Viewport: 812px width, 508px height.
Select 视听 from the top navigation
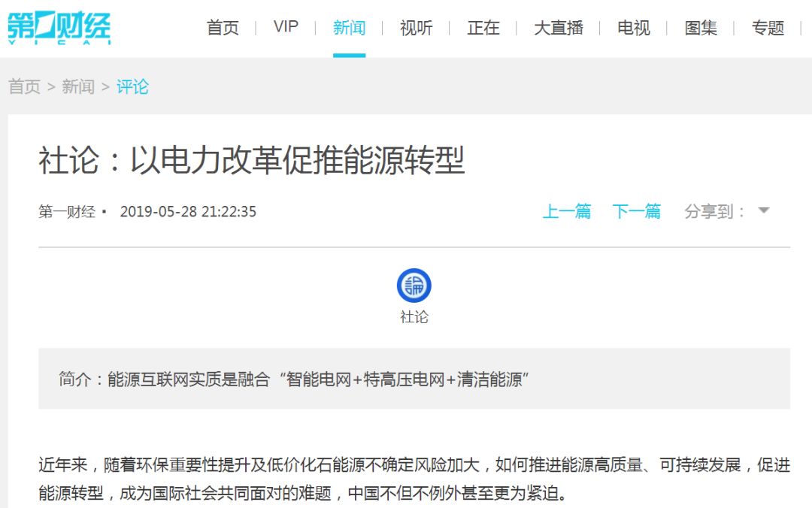416,28
